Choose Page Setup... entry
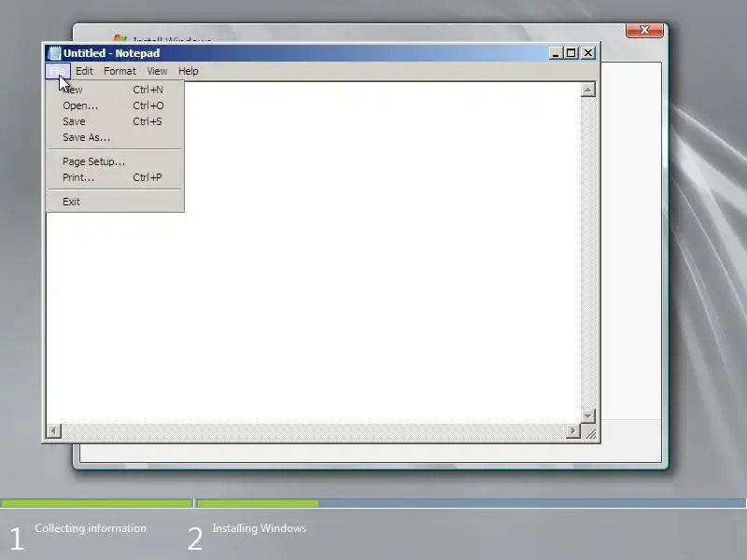The width and height of the screenshot is (747, 560). point(115,161)
